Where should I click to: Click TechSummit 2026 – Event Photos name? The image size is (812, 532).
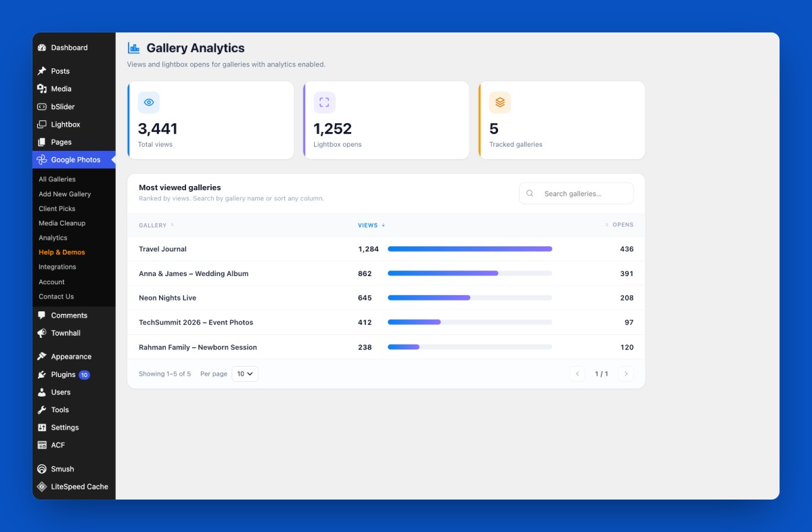click(x=196, y=322)
